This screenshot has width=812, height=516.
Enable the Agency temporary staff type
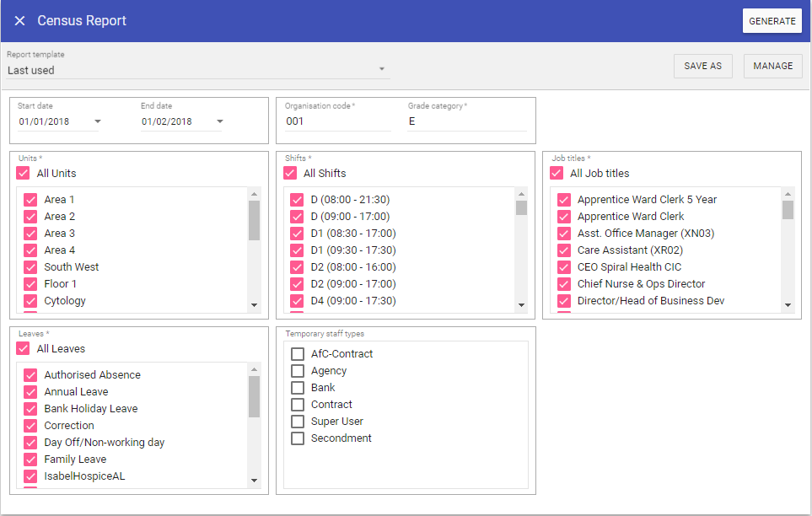pos(298,371)
